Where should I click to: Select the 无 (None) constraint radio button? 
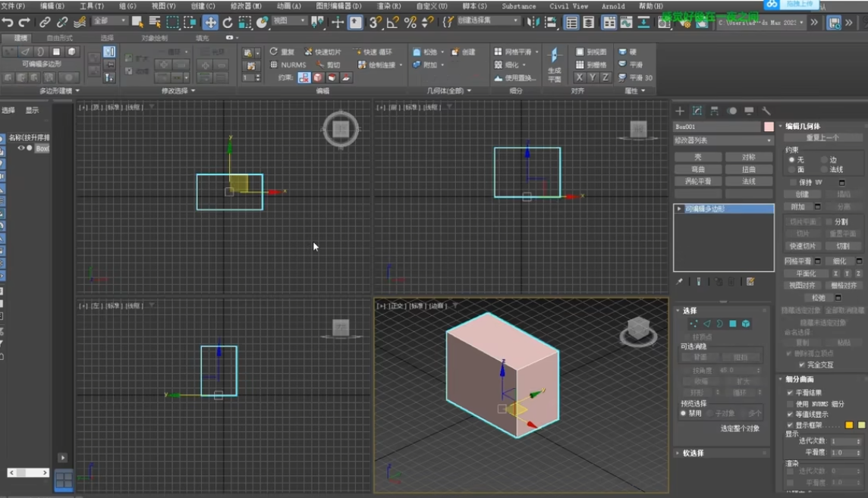click(791, 159)
